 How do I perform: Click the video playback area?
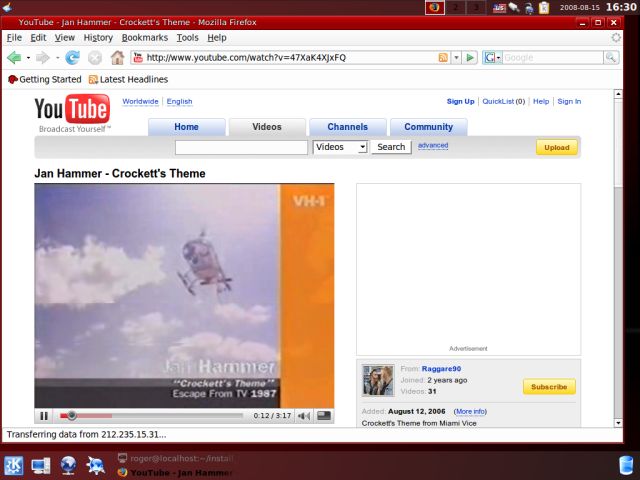click(x=184, y=296)
